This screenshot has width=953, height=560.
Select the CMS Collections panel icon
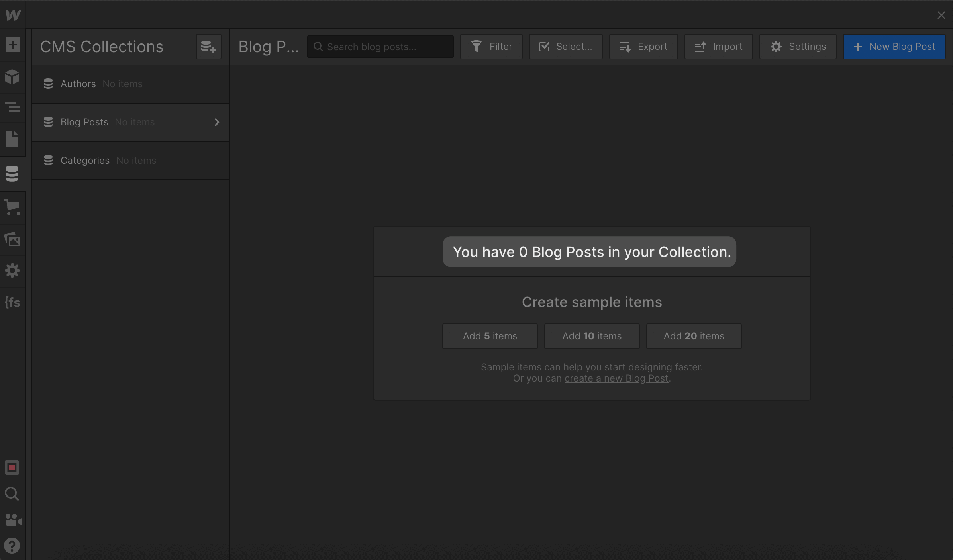tap(13, 173)
